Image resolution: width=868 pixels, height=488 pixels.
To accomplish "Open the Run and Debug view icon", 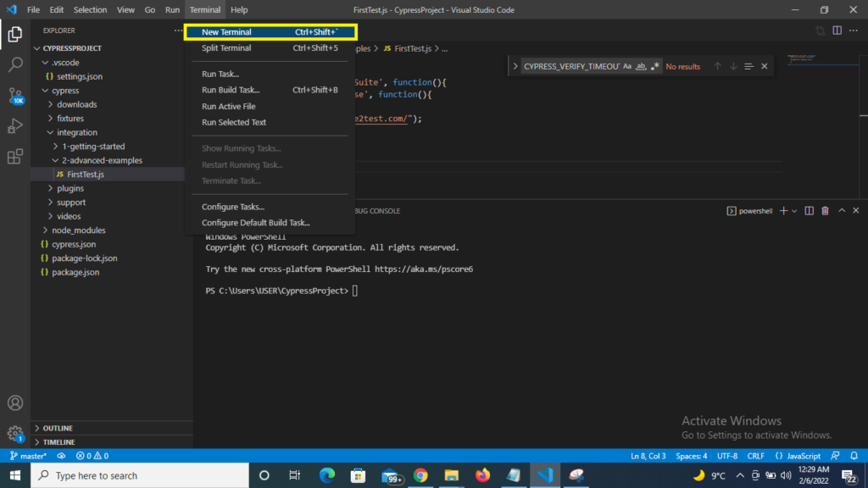I will [15, 126].
